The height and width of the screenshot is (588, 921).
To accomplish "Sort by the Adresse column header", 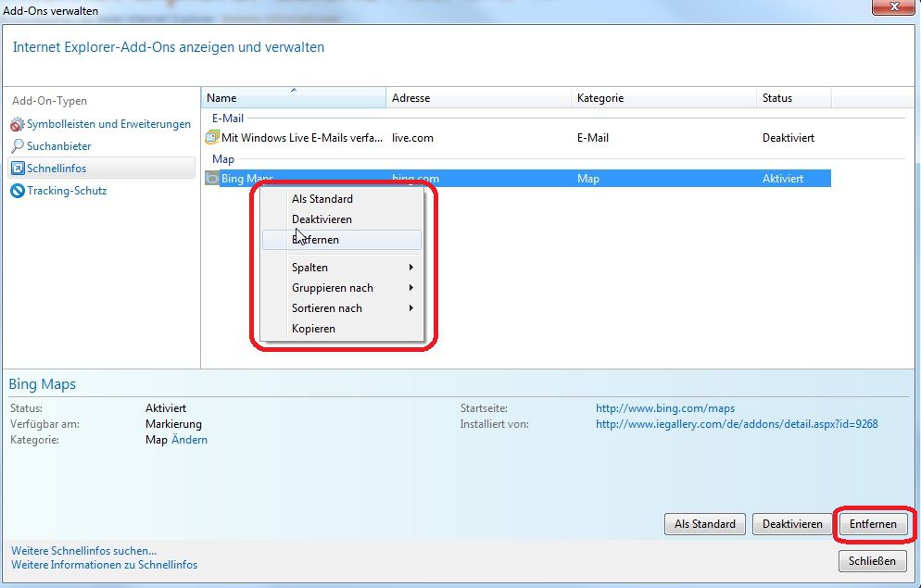I will [478, 98].
